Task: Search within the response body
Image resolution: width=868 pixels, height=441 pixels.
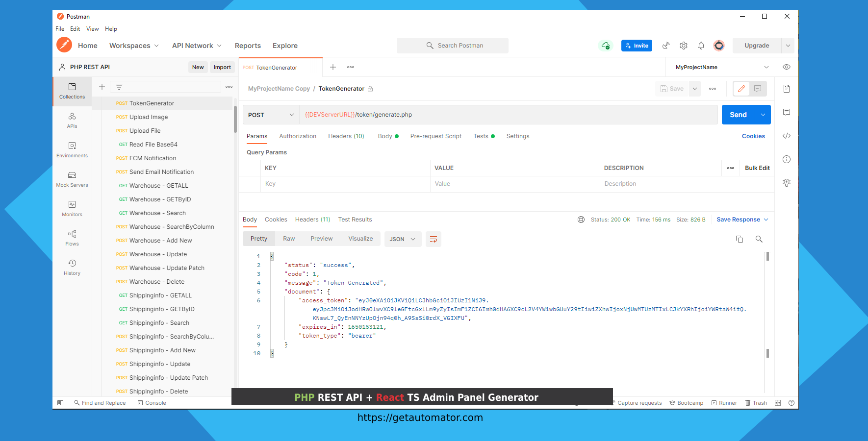Action: point(759,239)
